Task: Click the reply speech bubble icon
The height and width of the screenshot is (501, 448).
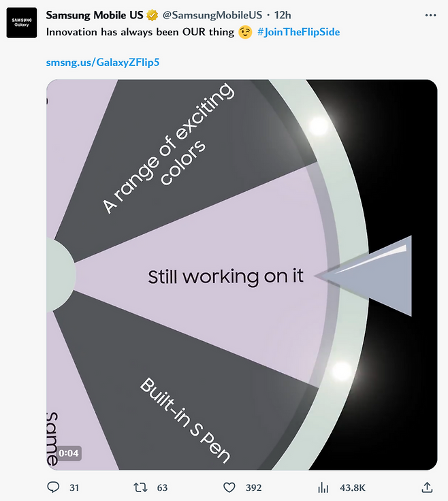Action: [54, 487]
